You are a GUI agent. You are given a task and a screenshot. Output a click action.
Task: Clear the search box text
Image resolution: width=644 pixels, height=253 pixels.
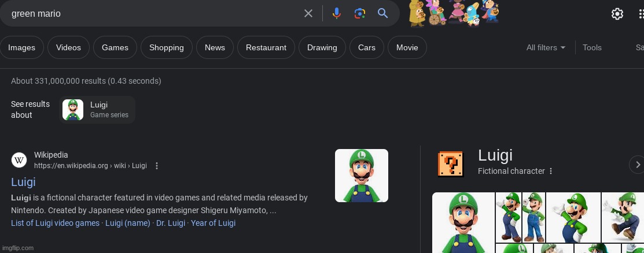pyautogui.click(x=308, y=13)
